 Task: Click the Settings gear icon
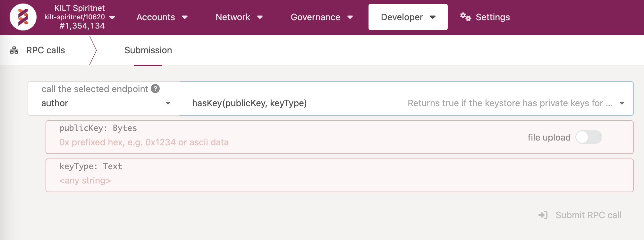tap(465, 17)
